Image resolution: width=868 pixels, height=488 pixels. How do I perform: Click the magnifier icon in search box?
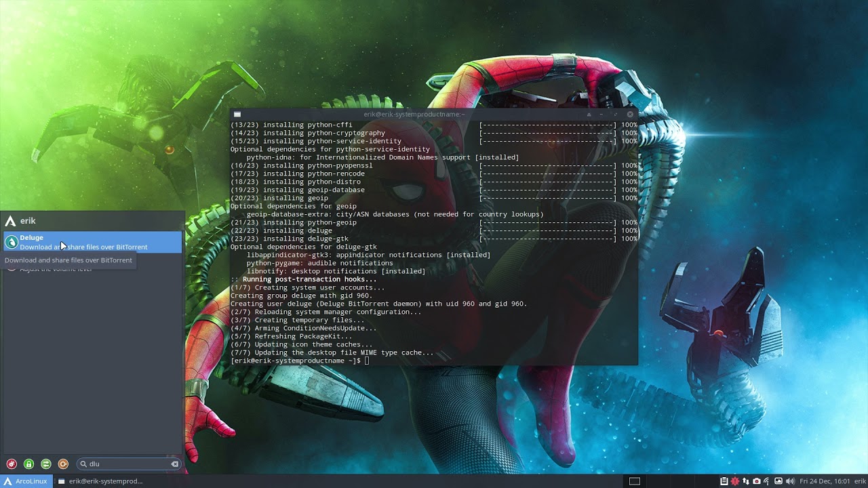tap(83, 464)
